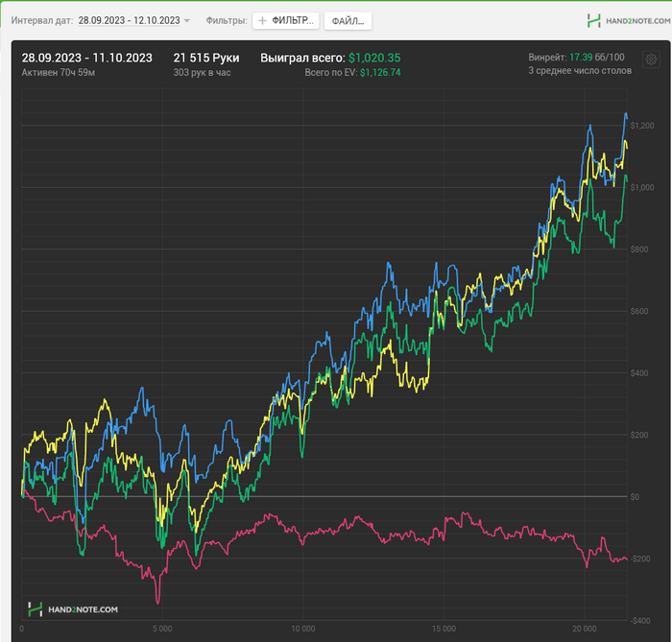Click Активен 70ч 59м activity text

(59, 73)
